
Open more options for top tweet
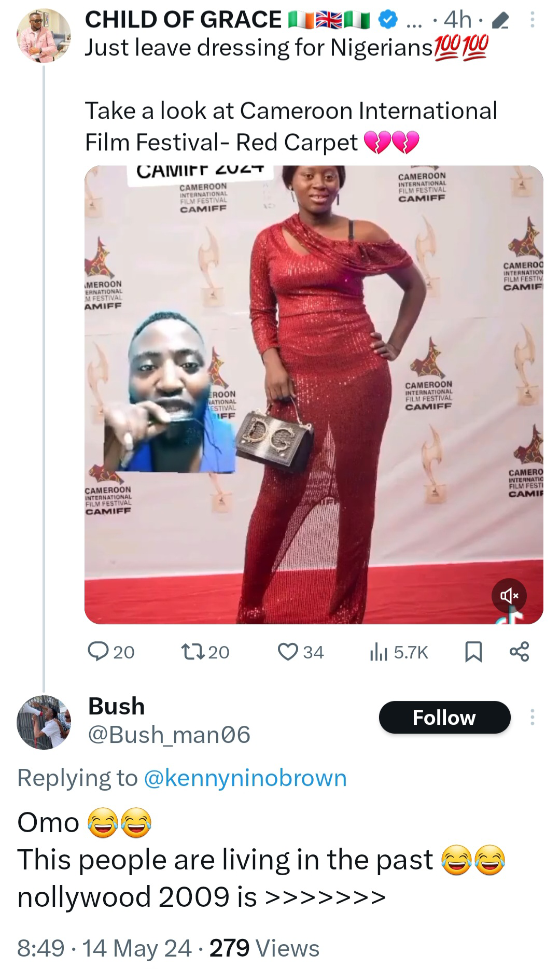click(533, 21)
